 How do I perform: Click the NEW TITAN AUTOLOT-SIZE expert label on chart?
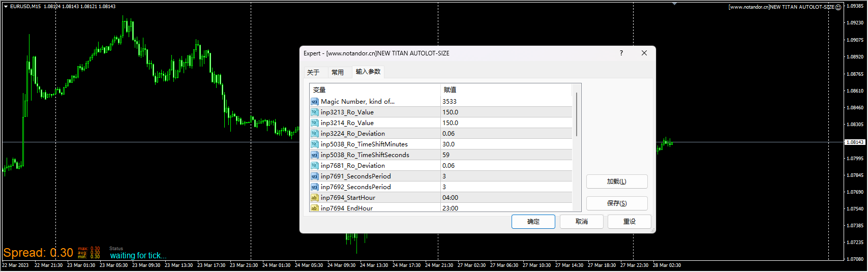tap(781, 7)
